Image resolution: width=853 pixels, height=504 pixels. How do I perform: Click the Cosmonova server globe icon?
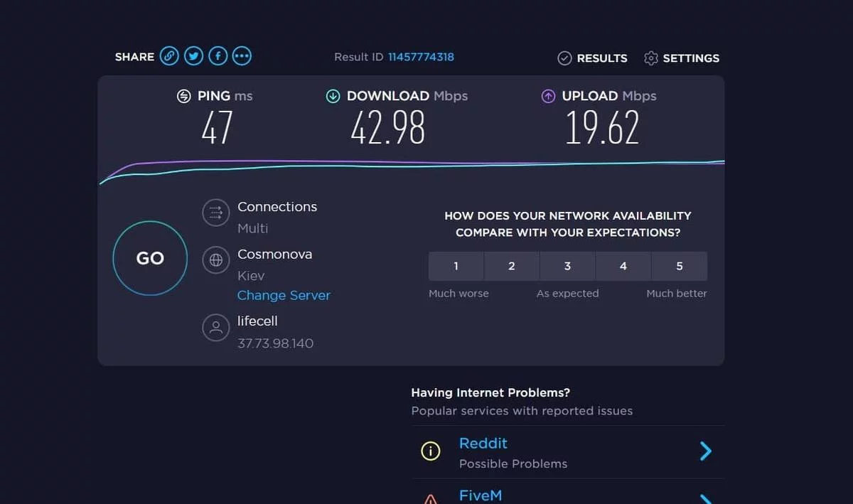pyautogui.click(x=215, y=260)
